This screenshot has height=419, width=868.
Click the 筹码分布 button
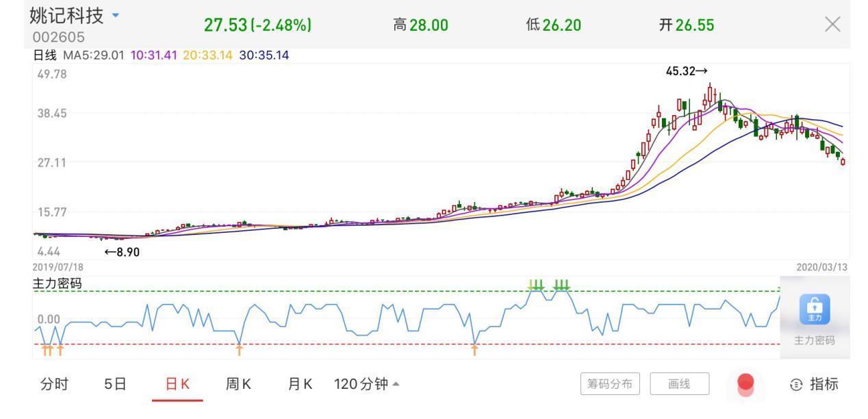pyautogui.click(x=610, y=384)
